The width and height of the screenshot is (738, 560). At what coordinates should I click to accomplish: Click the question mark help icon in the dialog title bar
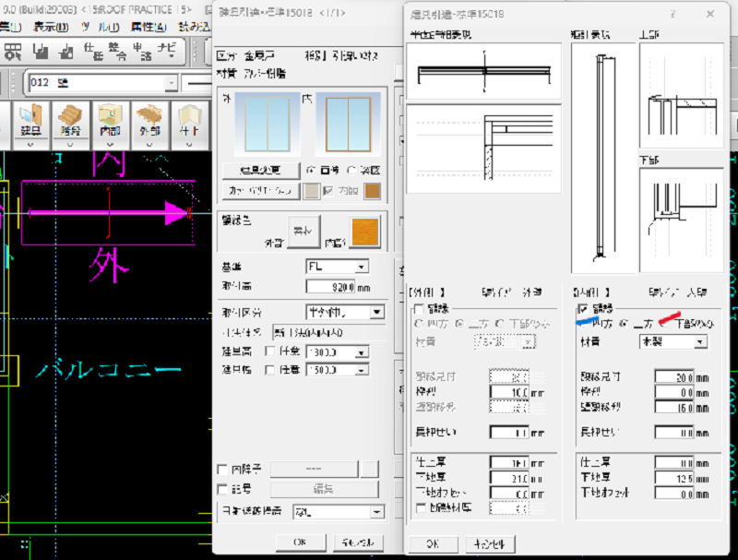coord(673,14)
